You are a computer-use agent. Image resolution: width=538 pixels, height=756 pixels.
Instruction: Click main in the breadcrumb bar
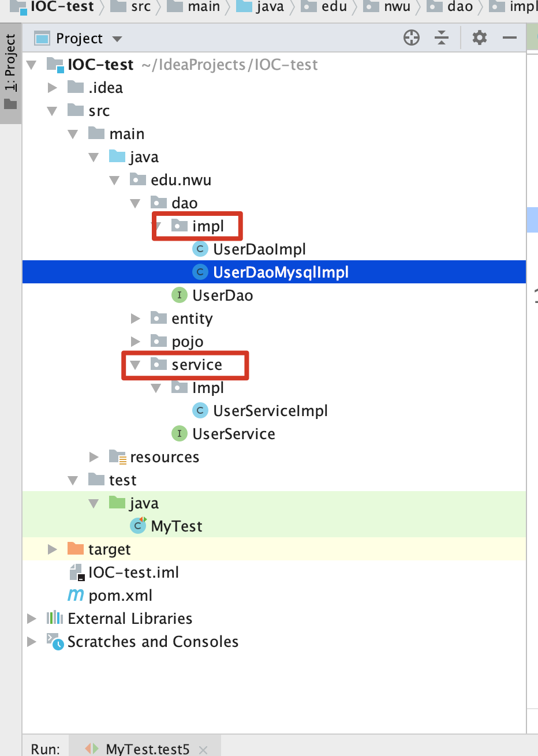pos(204,7)
